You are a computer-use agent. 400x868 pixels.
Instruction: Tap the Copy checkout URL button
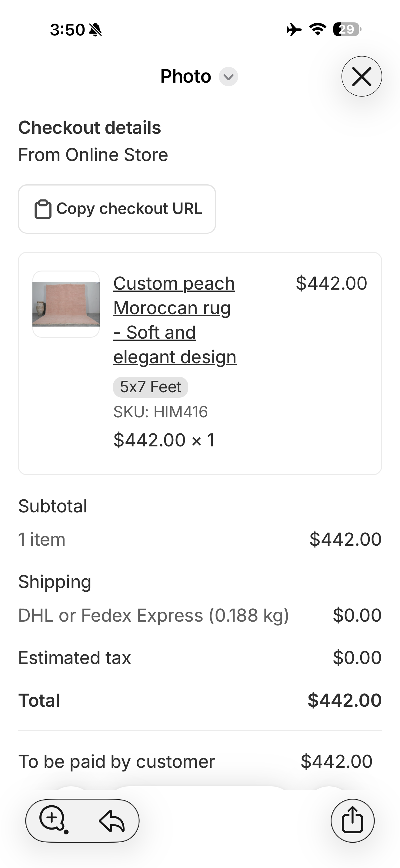pos(117,209)
